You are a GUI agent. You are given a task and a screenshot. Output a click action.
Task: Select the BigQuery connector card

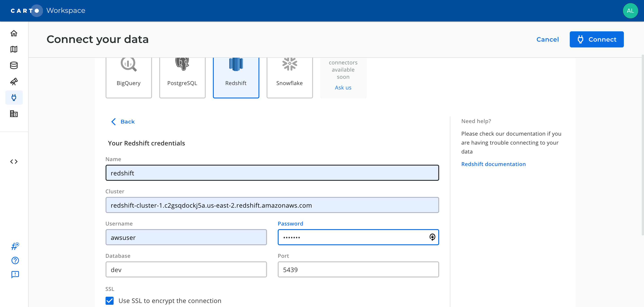click(x=129, y=76)
